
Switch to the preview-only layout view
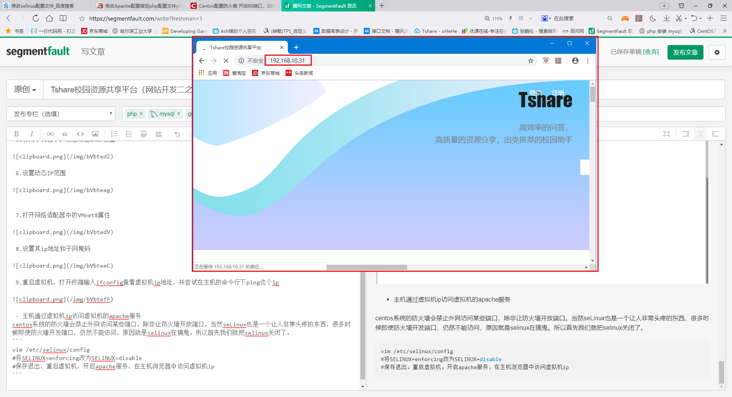point(715,134)
